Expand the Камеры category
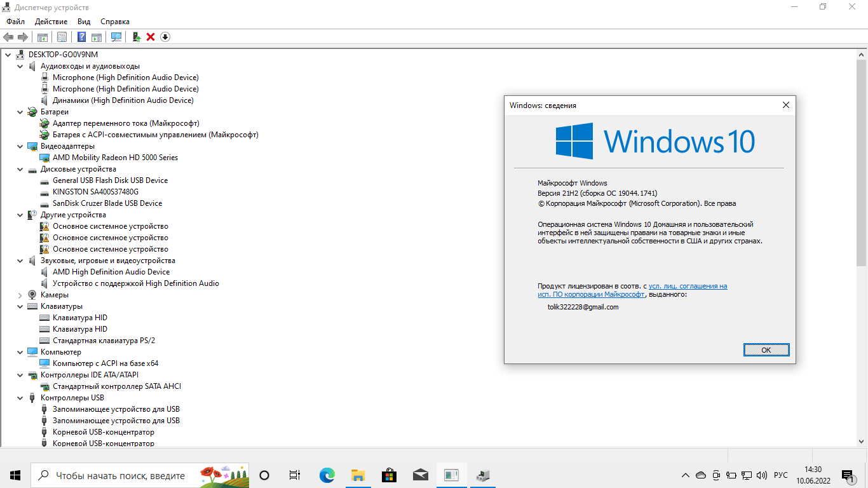 [20, 295]
